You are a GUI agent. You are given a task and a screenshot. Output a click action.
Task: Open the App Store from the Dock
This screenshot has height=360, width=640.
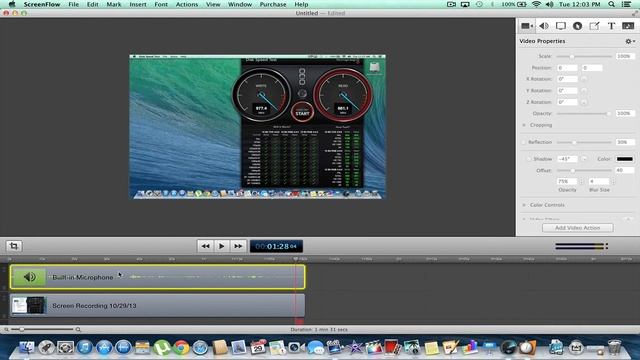click(x=104, y=347)
